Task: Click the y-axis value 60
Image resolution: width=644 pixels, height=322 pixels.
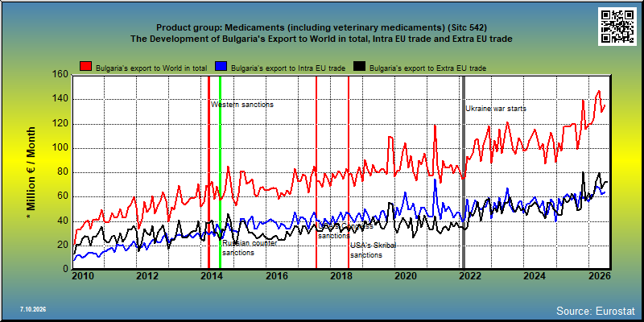Action: 63,196
